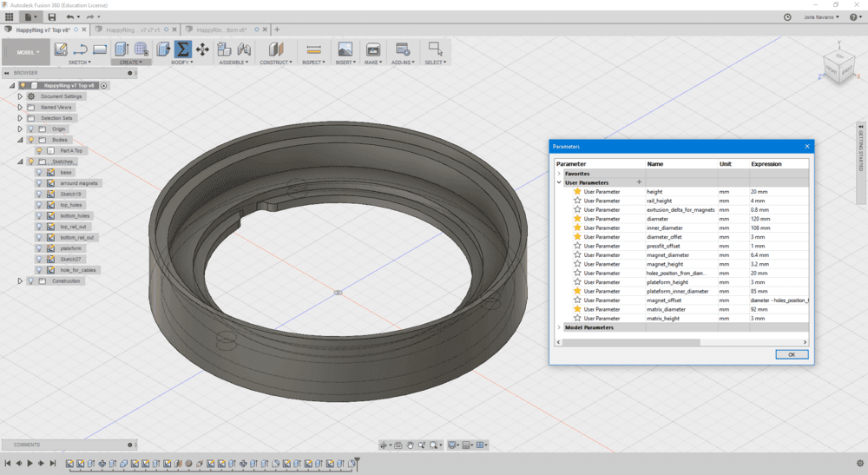This screenshot has height=475, width=868.
Task: Click the Pan hand icon in navigation bar
Action: [411, 445]
